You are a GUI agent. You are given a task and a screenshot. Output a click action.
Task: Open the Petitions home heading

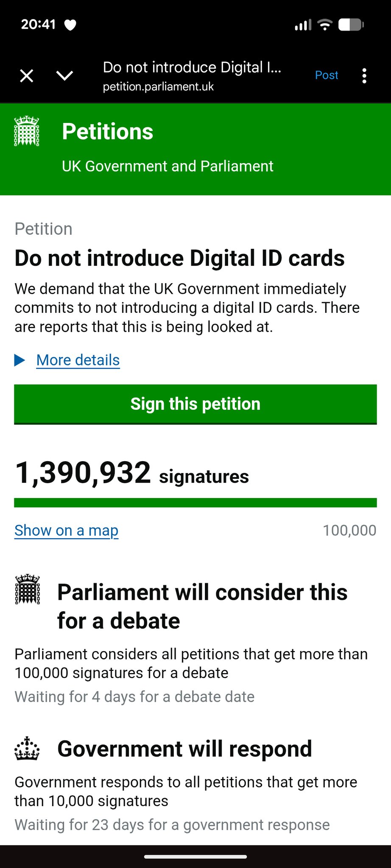(108, 131)
